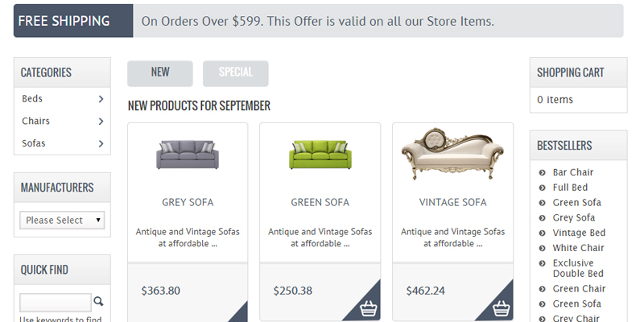Image resolution: width=644 pixels, height=322 pixels.
Task: Open the Manufacturers 'Please Select' dropdown
Action: pyautogui.click(x=62, y=220)
